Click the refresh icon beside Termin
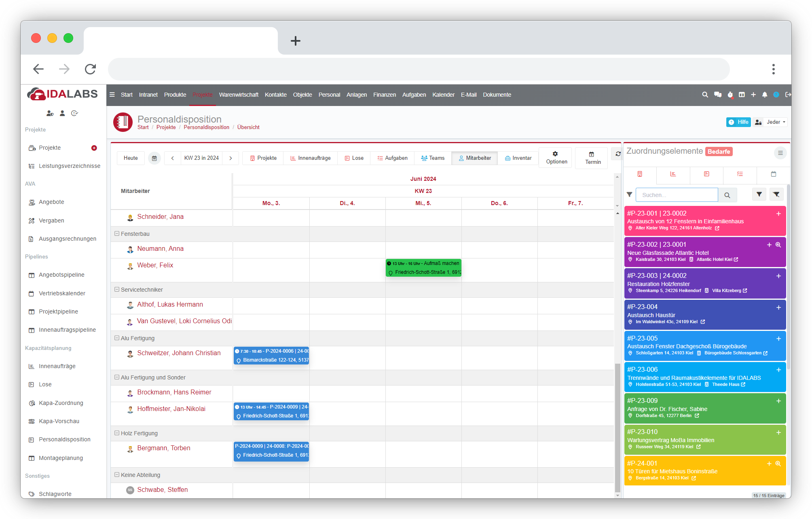The height and width of the screenshot is (519, 812). 618,154
